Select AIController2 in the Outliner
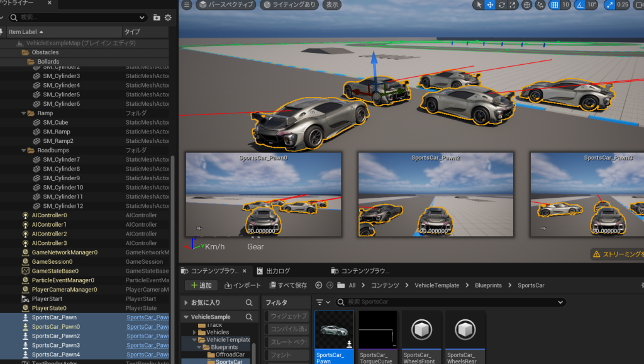Image resolution: width=644 pixels, height=364 pixels. (x=49, y=234)
